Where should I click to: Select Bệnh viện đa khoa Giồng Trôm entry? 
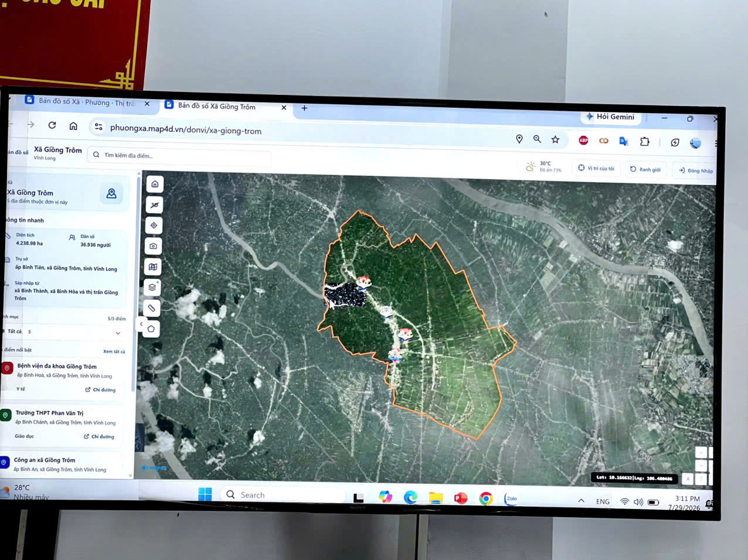(63, 377)
